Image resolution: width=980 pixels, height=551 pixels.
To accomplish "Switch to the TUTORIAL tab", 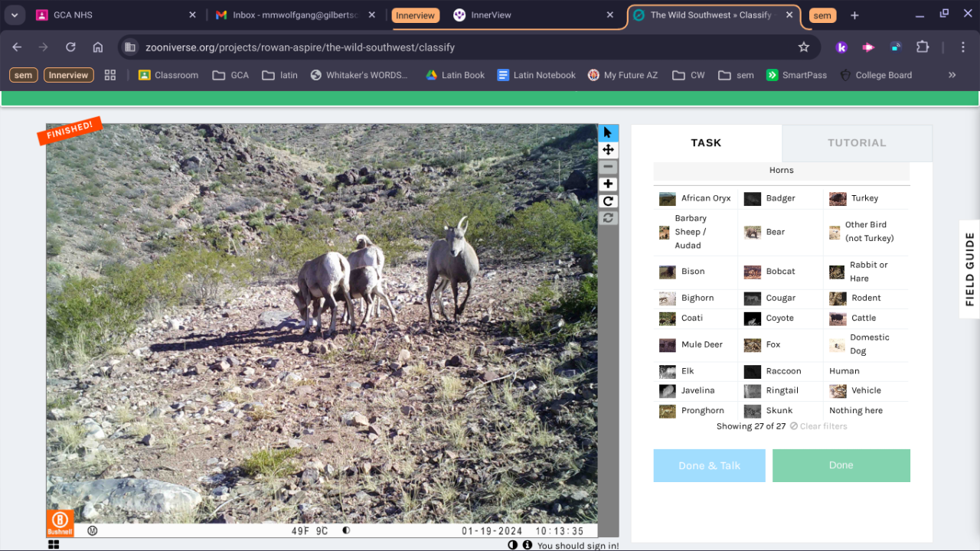I will 857,143.
